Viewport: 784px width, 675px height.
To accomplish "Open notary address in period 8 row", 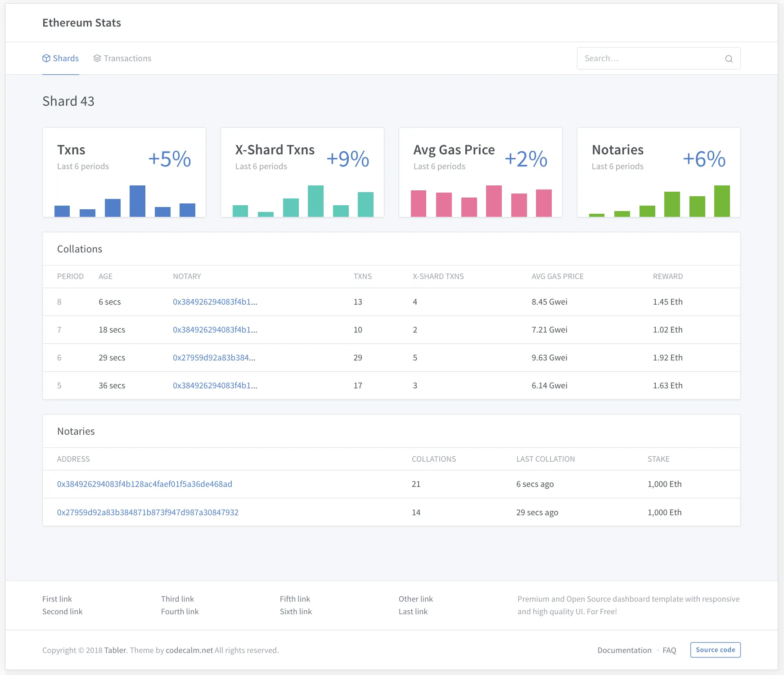I will point(215,302).
